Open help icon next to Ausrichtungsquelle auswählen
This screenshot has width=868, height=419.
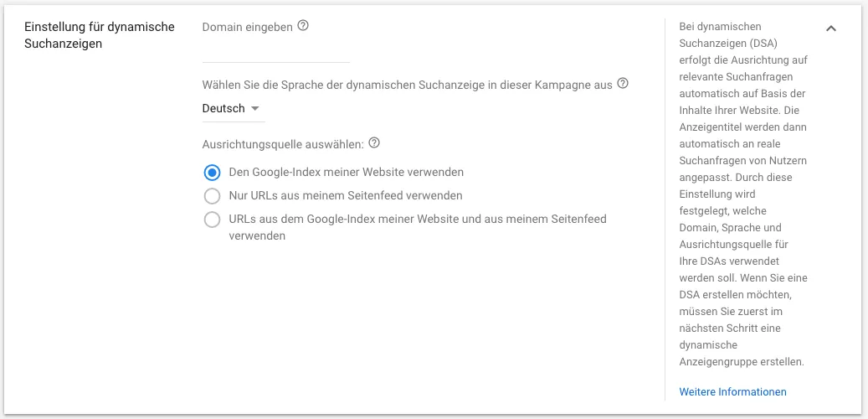pos(374,143)
